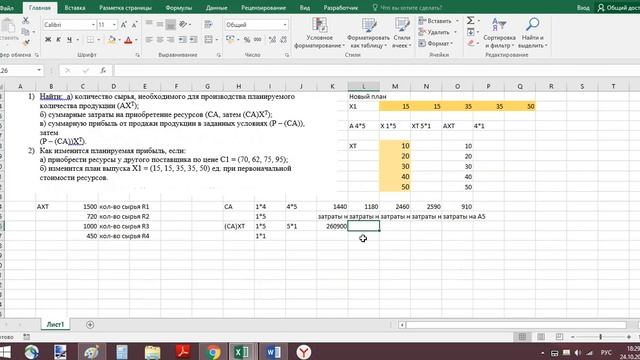Open Стили ячеек gallery

402,33
